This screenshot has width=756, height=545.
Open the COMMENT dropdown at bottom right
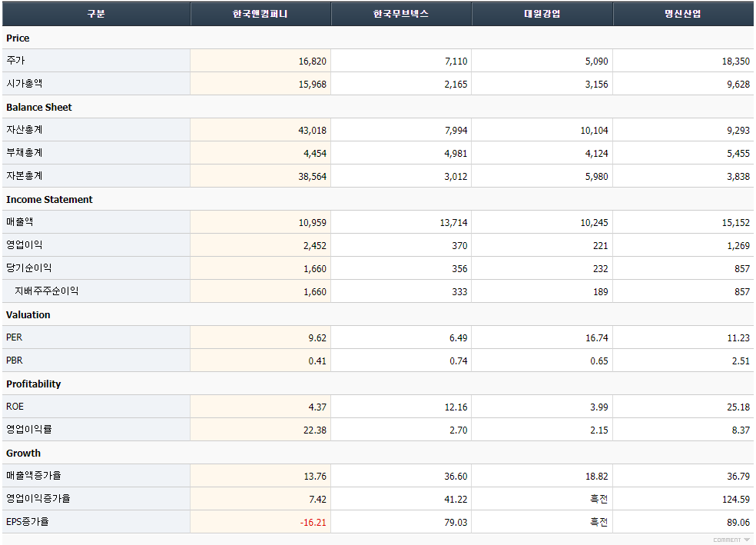tap(731, 540)
